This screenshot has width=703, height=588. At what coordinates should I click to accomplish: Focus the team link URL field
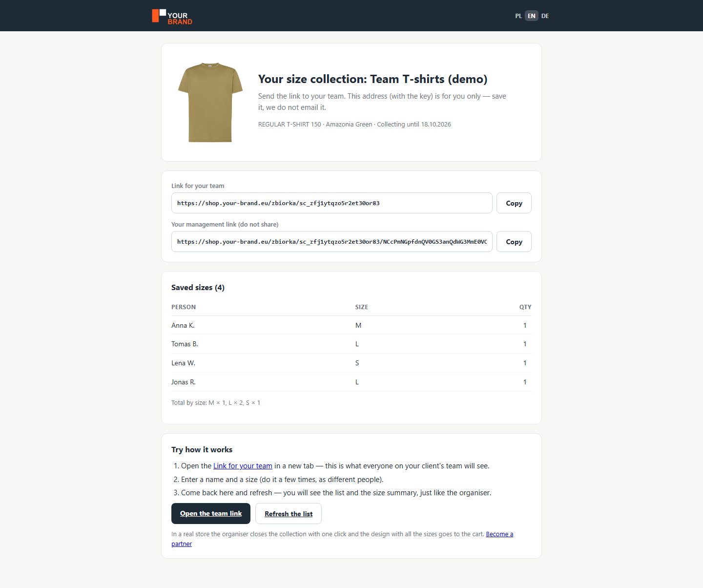pos(331,203)
